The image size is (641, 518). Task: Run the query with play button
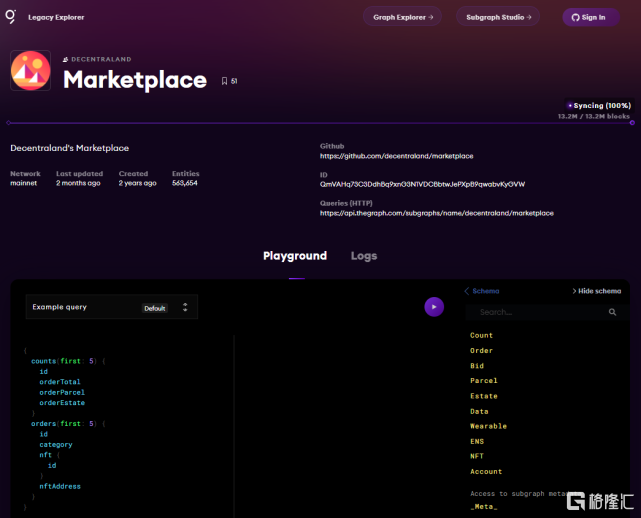click(x=433, y=307)
